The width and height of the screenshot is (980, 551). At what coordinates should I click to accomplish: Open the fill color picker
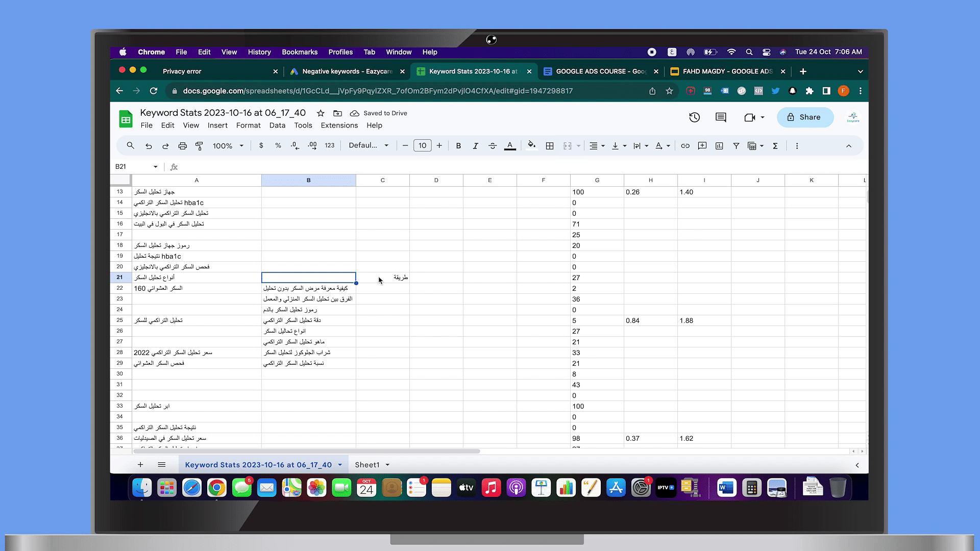[x=532, y=146]
